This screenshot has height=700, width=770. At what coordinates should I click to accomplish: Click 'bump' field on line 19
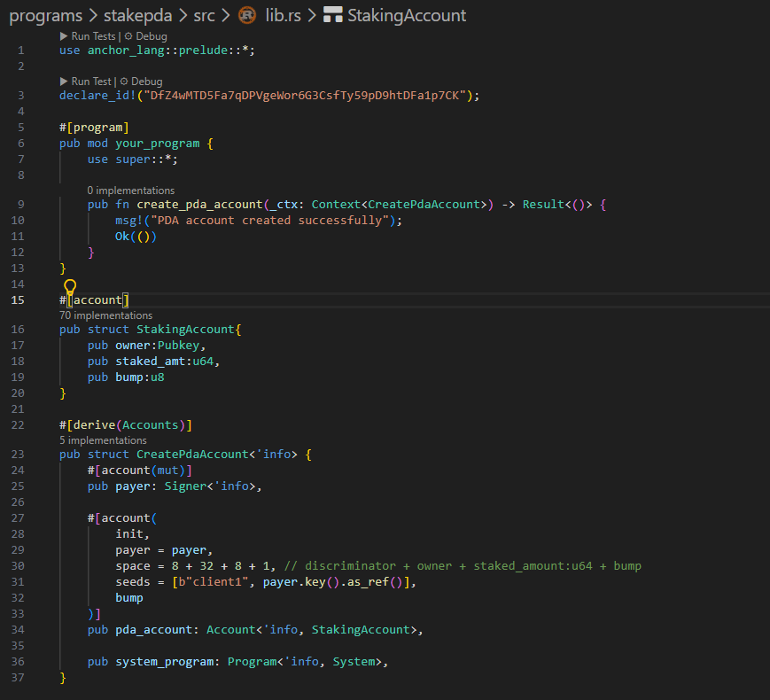click(129, 377)
